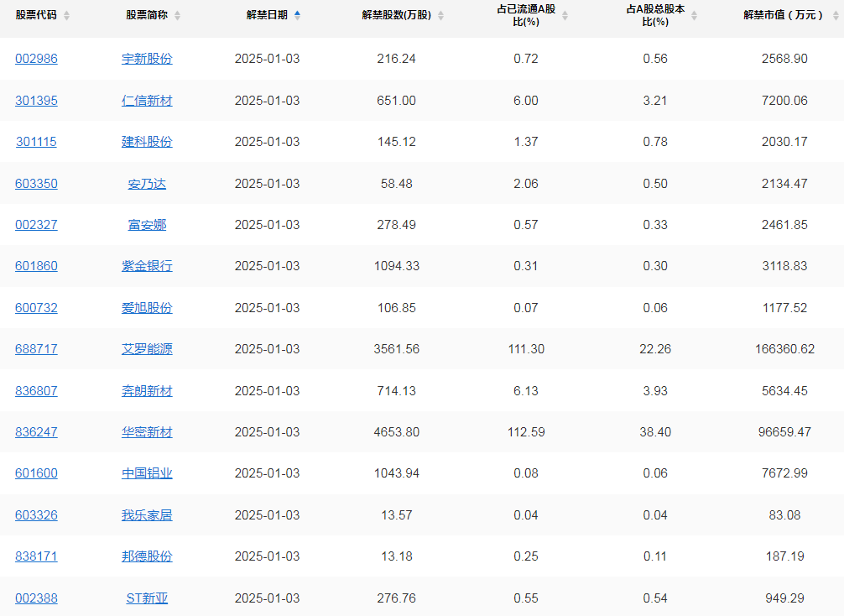Select the 1177.52 market value cell
844x616 pixels.
(x=784, y=308)
